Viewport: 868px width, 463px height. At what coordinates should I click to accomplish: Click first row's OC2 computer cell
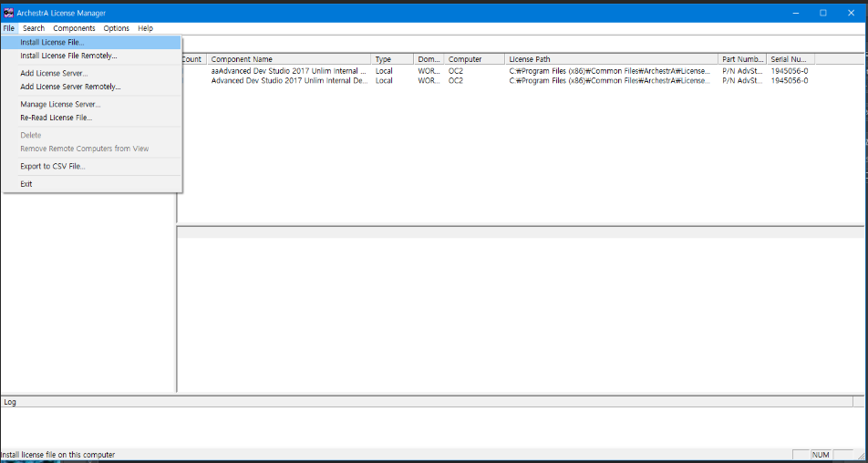456,71
